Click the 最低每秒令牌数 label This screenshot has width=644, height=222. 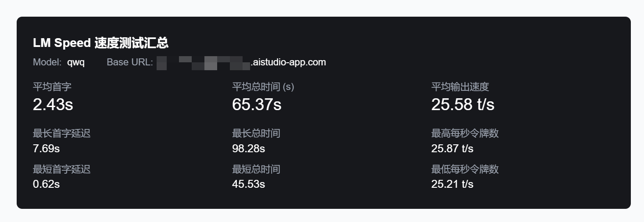click(x=465, y=169)
